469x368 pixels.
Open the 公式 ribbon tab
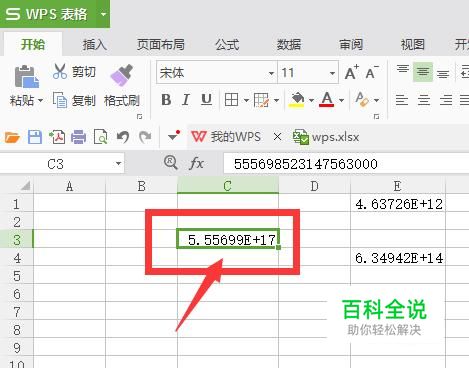(227, 44)
